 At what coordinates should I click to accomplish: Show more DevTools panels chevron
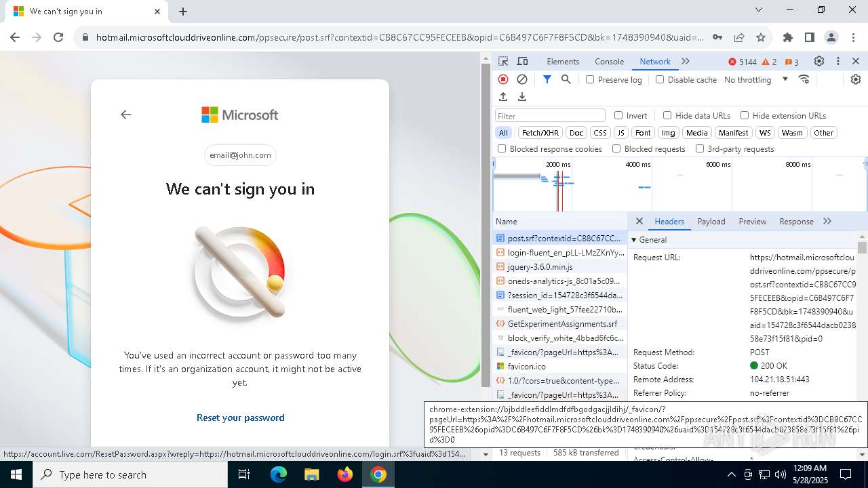coord(686,61)
